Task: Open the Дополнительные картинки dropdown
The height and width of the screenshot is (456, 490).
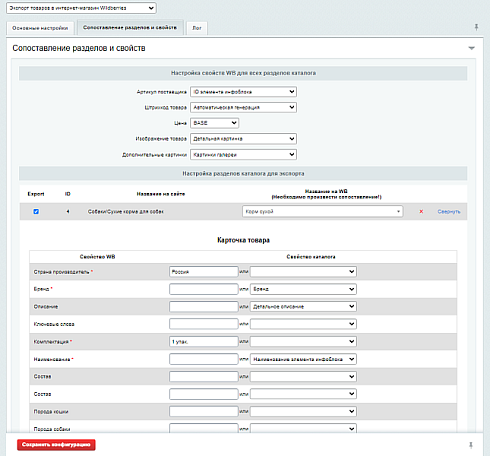Action: click(x=243, y=155)
